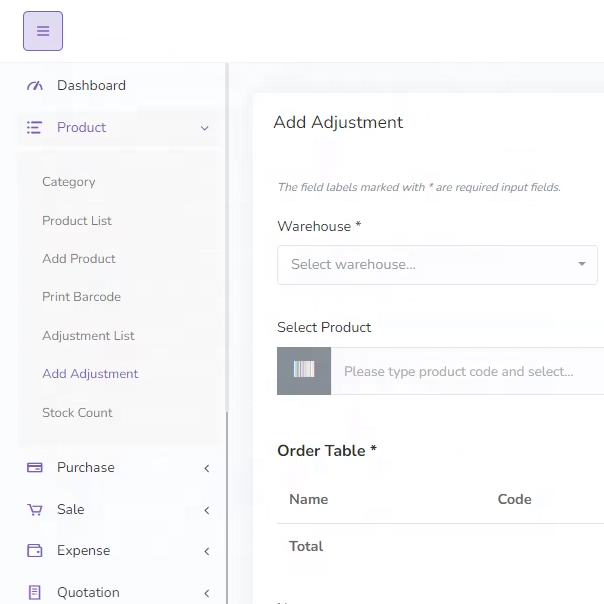Click the Sale shopping cart icon
Viewport: 604px width, 604px height.
click(35, 510)
